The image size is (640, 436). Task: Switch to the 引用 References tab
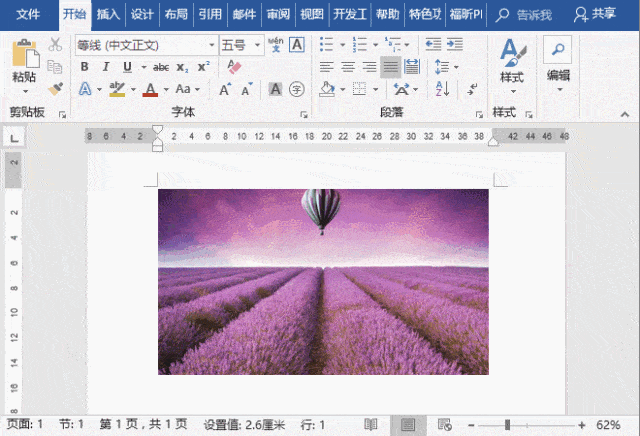[x=210, y=14]
